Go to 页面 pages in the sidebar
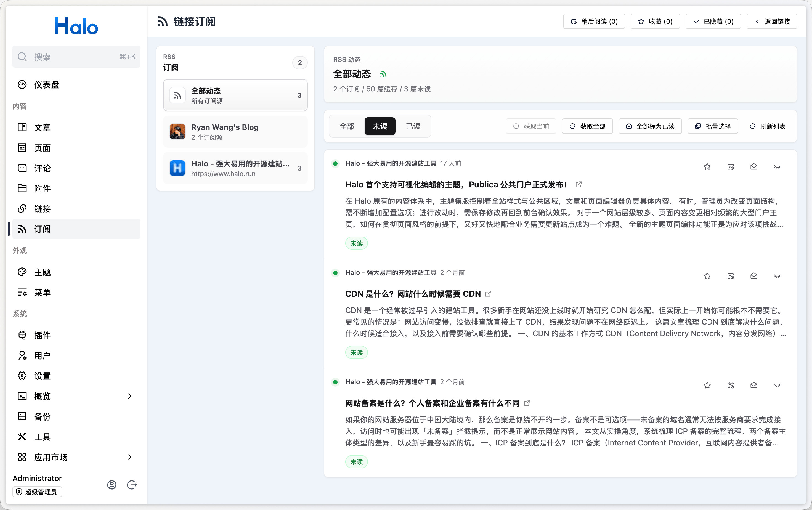This screenshot has width=812, height=510. click(76, 148)
